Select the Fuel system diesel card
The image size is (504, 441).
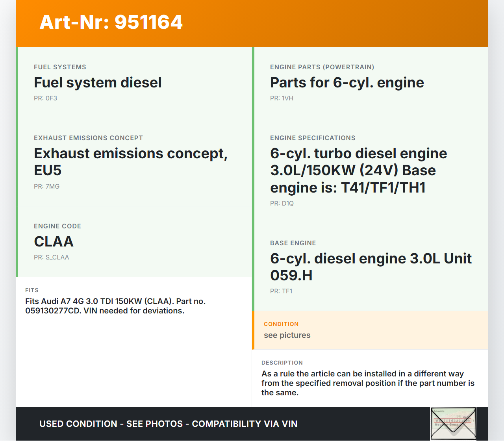[x=134, y=83]
